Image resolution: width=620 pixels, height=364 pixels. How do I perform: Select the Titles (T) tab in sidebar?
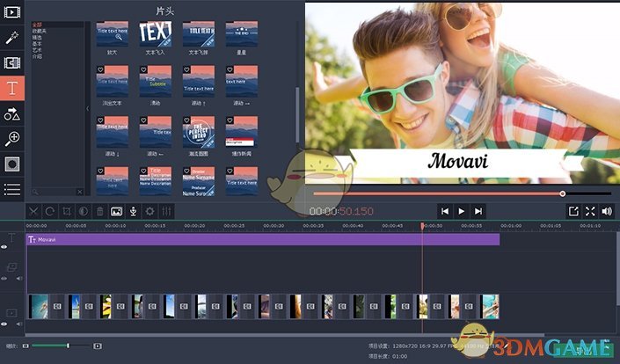[x=11, y=88]
